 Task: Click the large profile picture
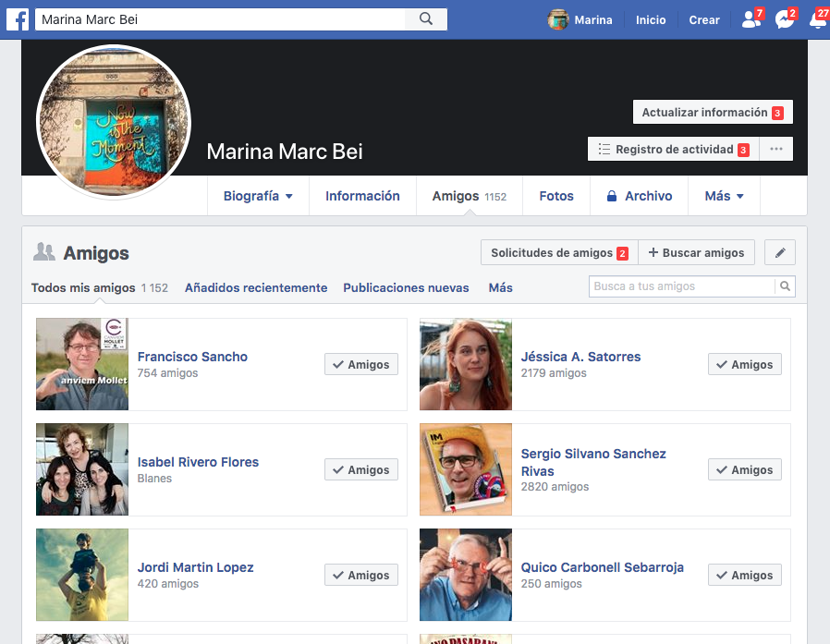click(x=114, y=122)
